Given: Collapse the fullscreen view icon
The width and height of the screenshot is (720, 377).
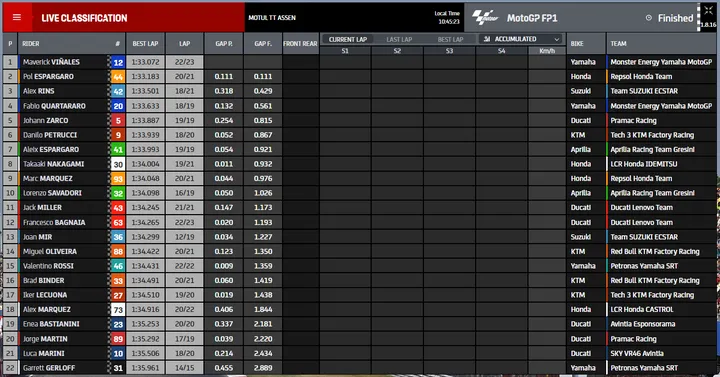Looking at the screenshot, I should (709, 10).
